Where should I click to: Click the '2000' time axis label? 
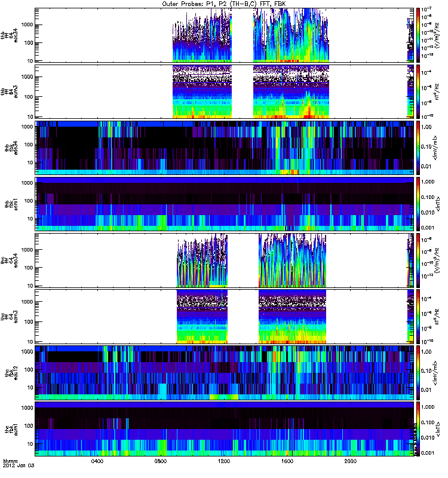click(x=351, y=461)
